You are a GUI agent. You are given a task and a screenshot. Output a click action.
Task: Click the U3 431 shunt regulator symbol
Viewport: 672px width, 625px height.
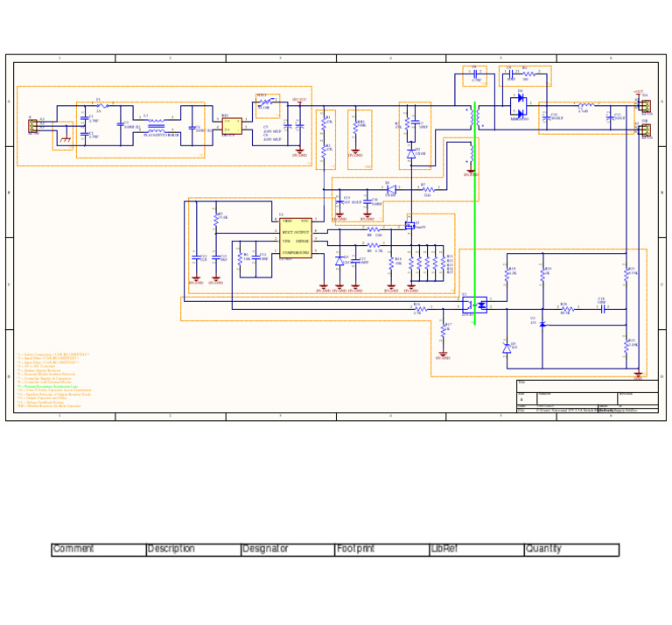click(542, 324)
